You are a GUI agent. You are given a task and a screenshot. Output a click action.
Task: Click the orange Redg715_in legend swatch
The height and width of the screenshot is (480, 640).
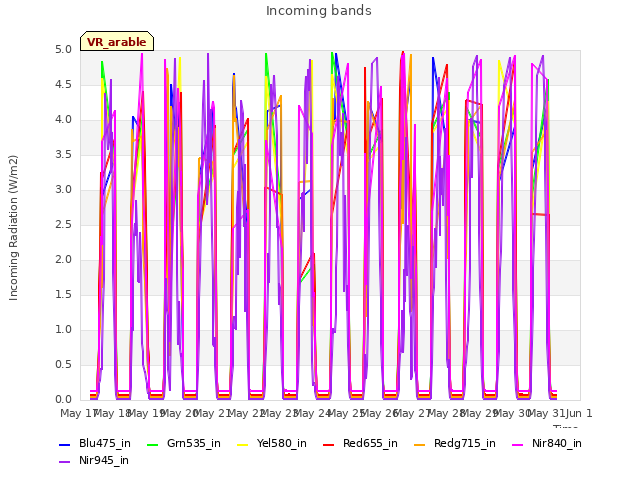420,444
